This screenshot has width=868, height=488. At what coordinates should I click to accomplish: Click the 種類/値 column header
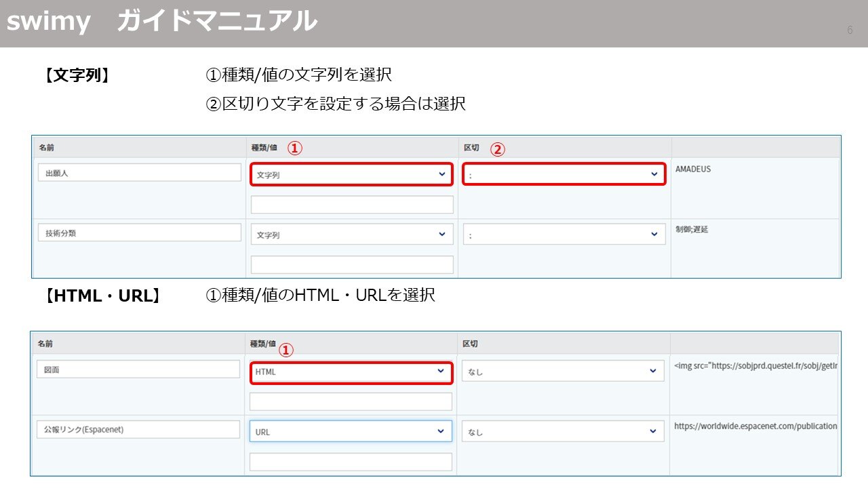[264, 146]
